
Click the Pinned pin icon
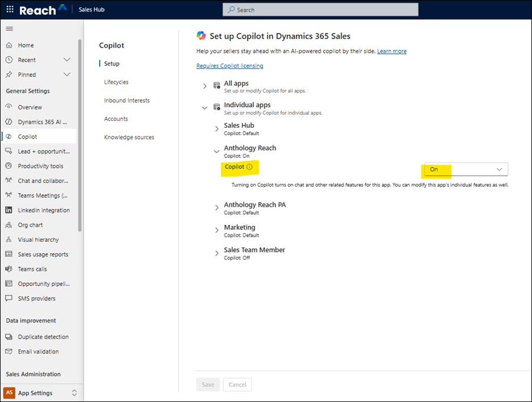pyautogui.click(x=9, y=74)
